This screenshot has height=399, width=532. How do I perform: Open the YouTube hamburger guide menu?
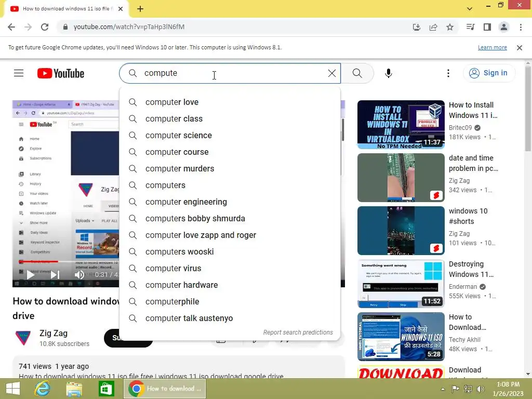[x=19, y=73]
